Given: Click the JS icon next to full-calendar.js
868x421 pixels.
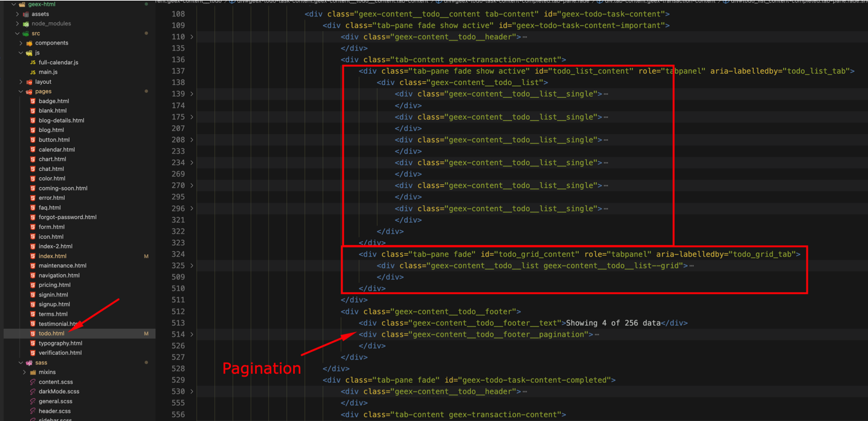Looking at the screenshot, I should coord(32,62).
